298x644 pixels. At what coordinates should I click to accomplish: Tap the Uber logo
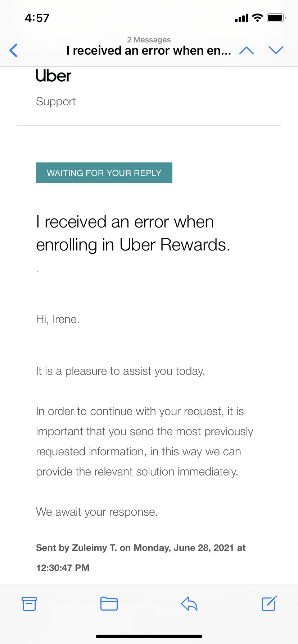pos(54,76)
